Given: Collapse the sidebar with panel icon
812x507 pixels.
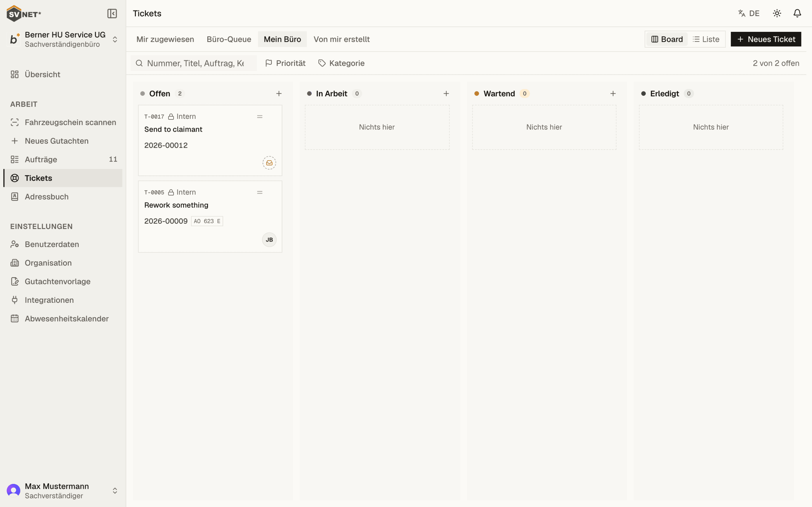Looking at the screenshot, I should [x=112, y=13].
